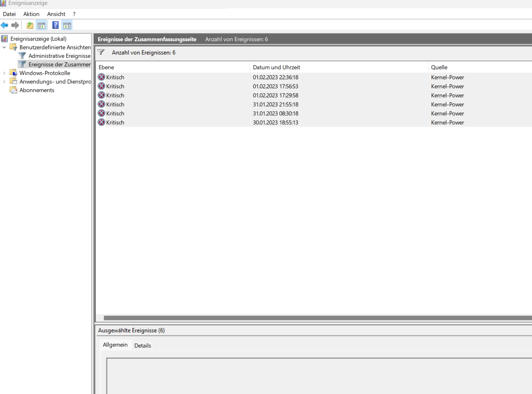Click Kernel-Power source of 08:30:18 event
The width and height of the screenshot is (532, 394).
click(447, 113)
